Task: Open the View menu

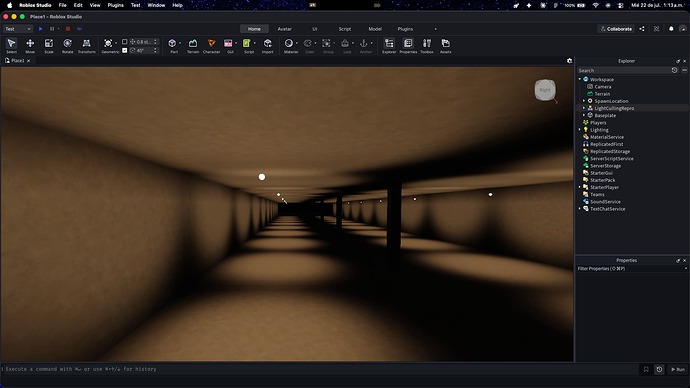Action: (x=95, y=5)
